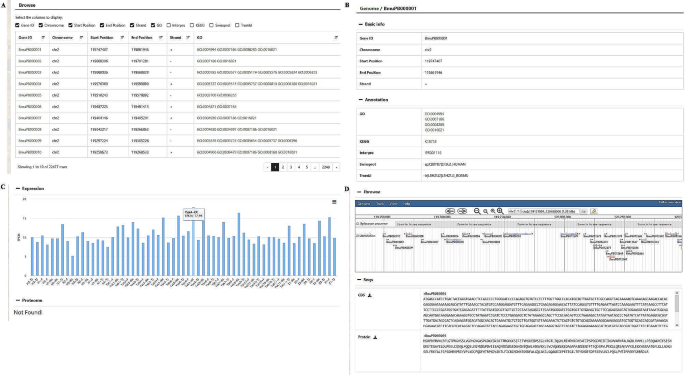The height and width of the screenshot is (375, 685).
Task: Jump to the last table page button
Action: pos(325,167)
